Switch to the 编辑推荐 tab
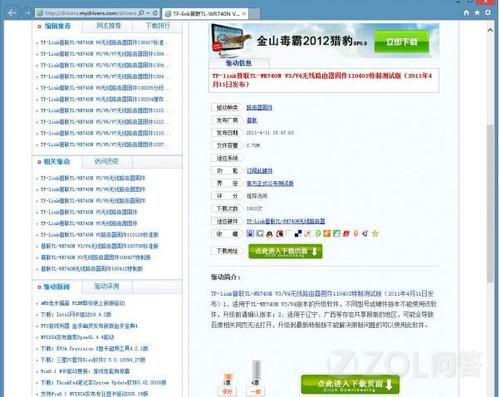Viewport: 500px width, 397px height. click(57, 26)
